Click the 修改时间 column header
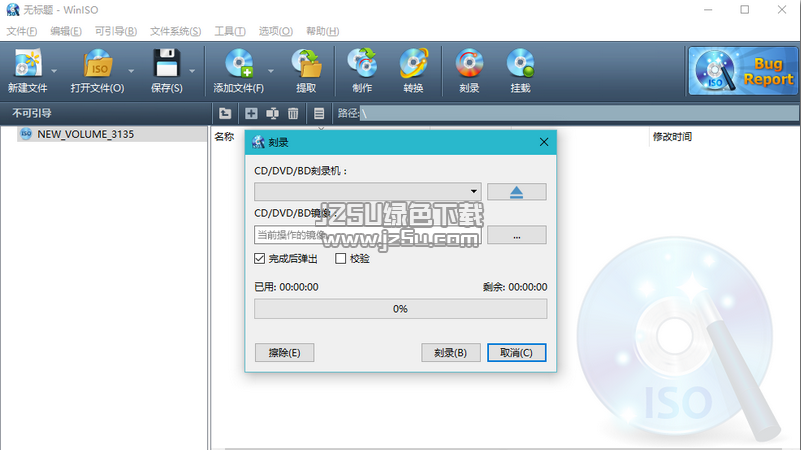Viewport: 801px width, 450px height. (x=672, y=136)
